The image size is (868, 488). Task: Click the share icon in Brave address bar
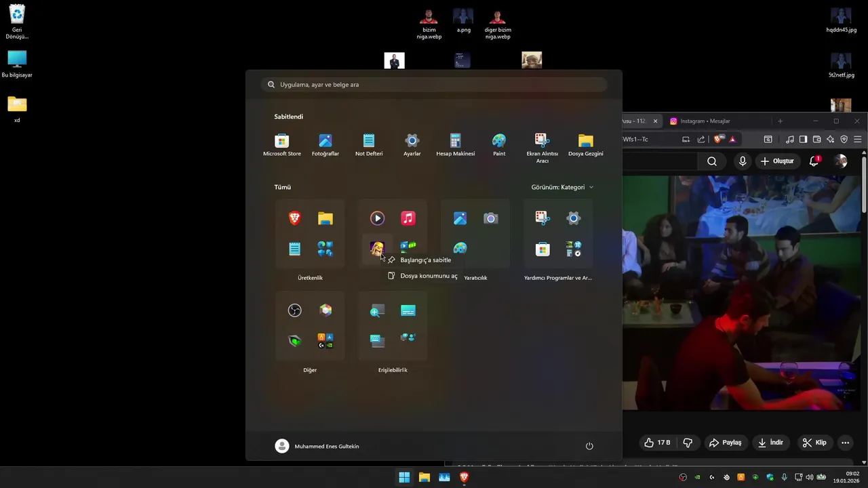click(701, 140)
